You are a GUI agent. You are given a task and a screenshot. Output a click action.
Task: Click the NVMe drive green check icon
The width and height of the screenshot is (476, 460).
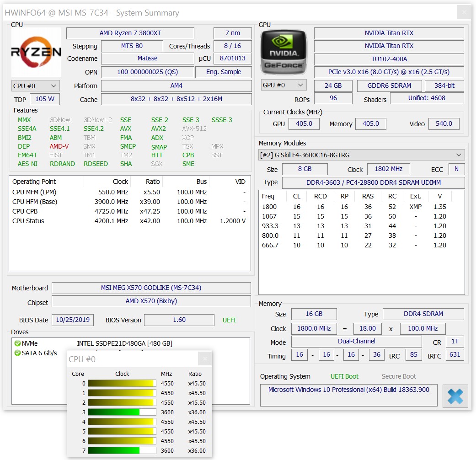tap(17, 343)
